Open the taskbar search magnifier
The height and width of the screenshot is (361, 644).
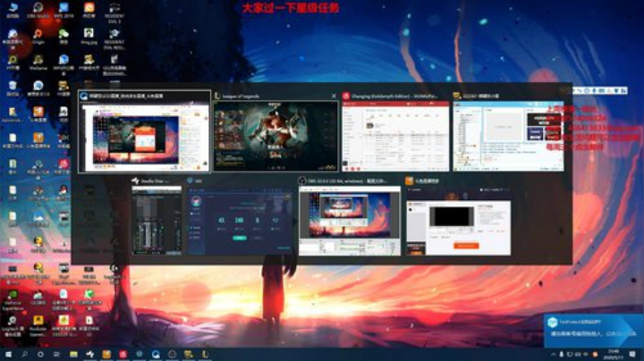pyautogui.click(x=24, y=354)
